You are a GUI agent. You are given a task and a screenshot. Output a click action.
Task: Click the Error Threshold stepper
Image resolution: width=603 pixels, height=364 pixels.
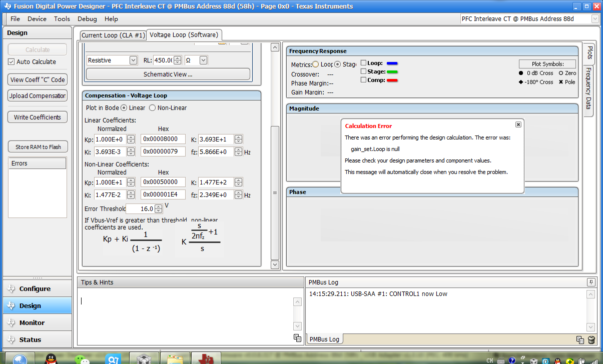159,208
